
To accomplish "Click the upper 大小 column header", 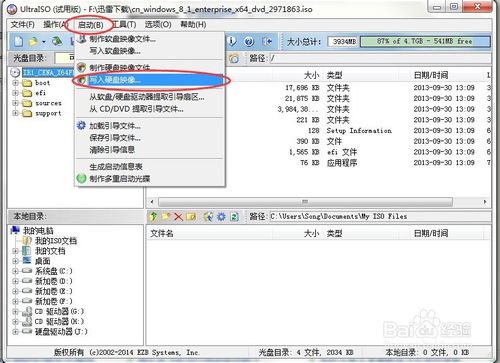I will [x=312, y=75].
